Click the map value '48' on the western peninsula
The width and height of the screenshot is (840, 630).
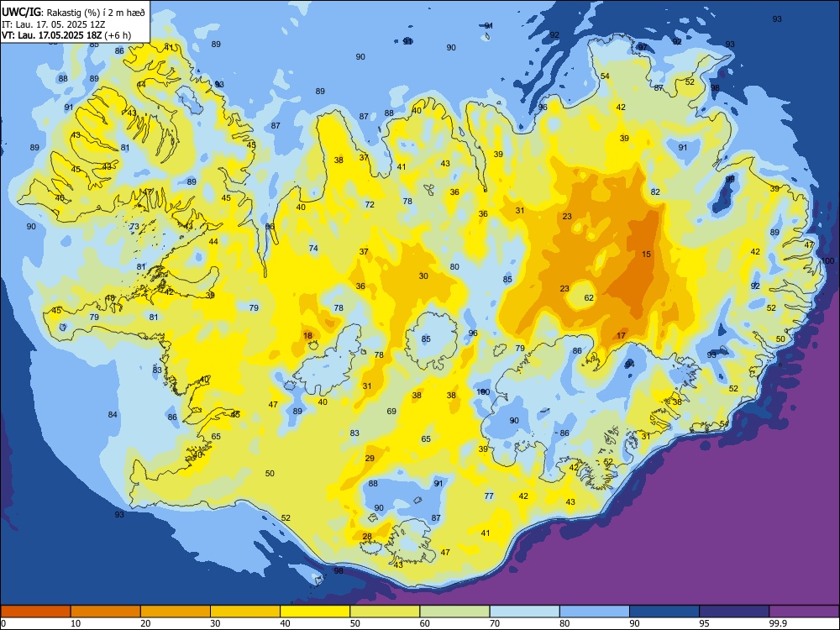pyautogui.click(x=110, y=298)
